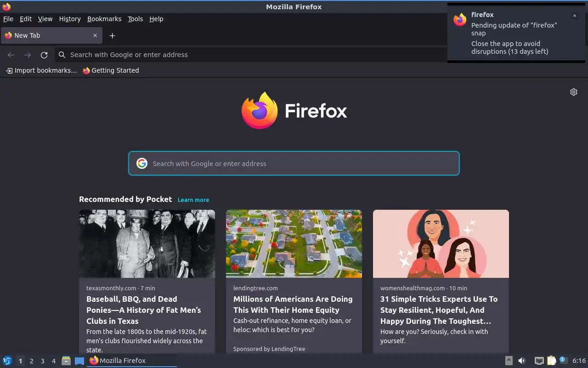Image resolution: width=588 pixels, height=368 pixels.
Task: Click the Firefox icon in the notification
Action: [x=460, y=19]
